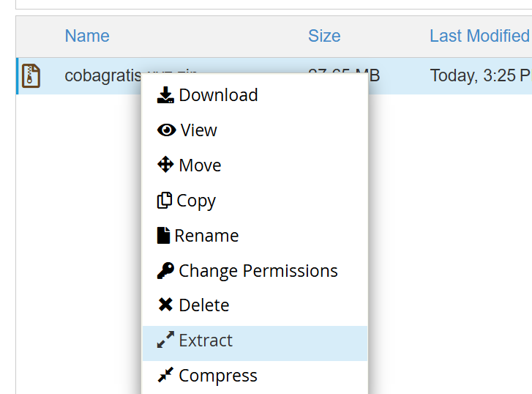532x394 pixels.
Task: Choose the highlighted Extract option
Action: coord(206,341)
